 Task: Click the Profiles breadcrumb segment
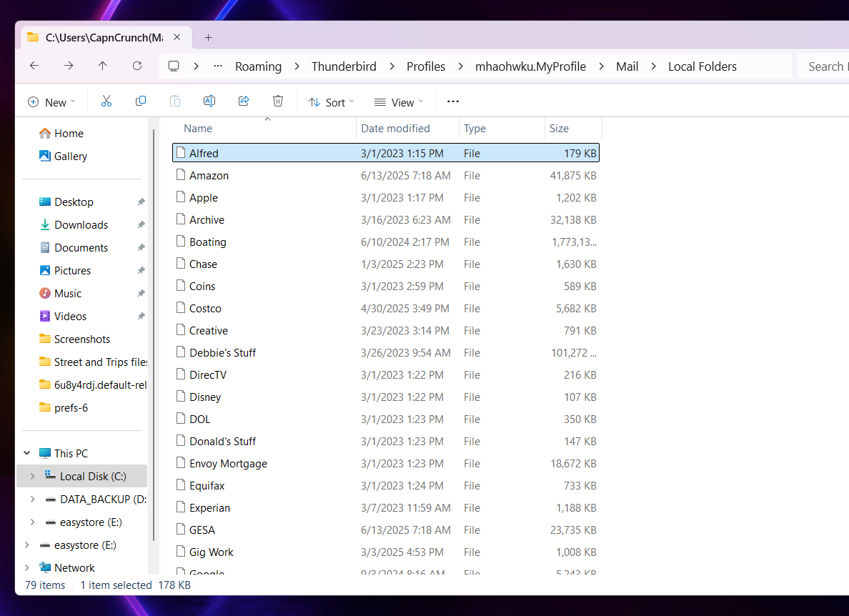tap(426, 66)
